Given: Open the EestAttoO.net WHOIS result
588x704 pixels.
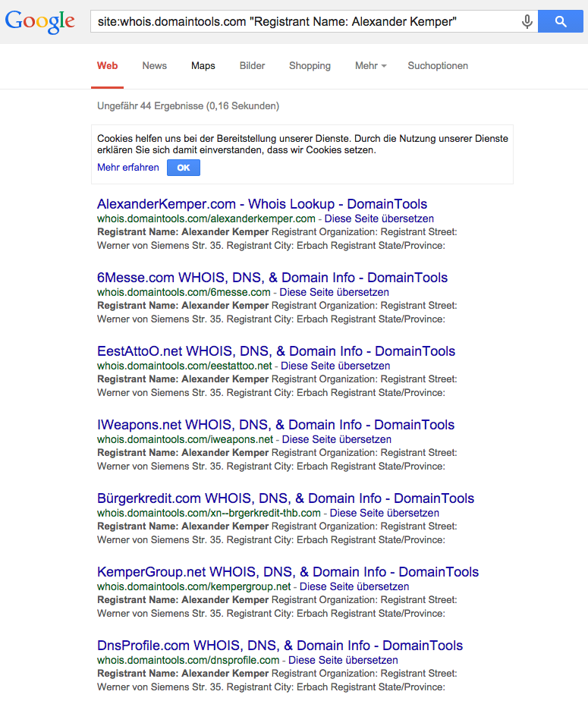Looking at the screenshot, I should click(276, 351).
